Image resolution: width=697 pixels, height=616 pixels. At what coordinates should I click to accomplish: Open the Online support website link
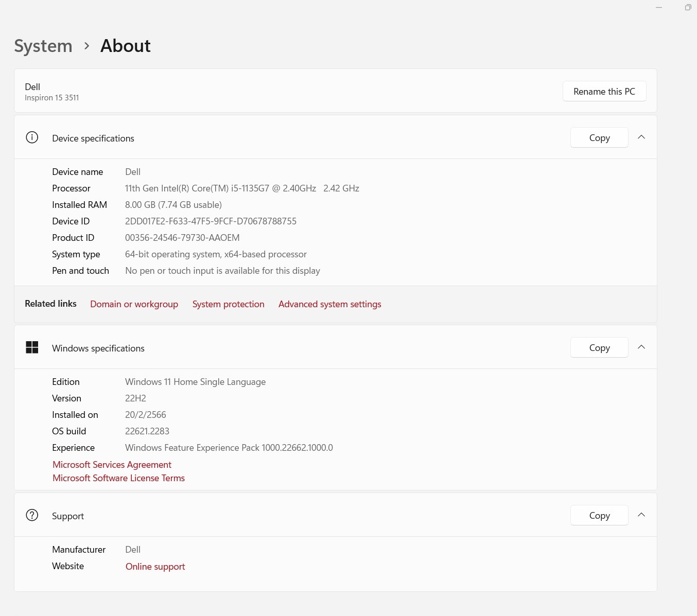(x=155, y=567)
